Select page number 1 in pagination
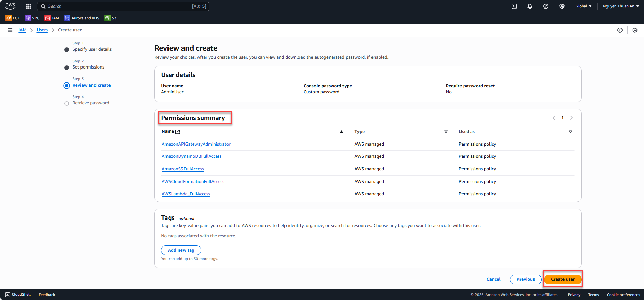644x300 pixels. click(562, 118)
